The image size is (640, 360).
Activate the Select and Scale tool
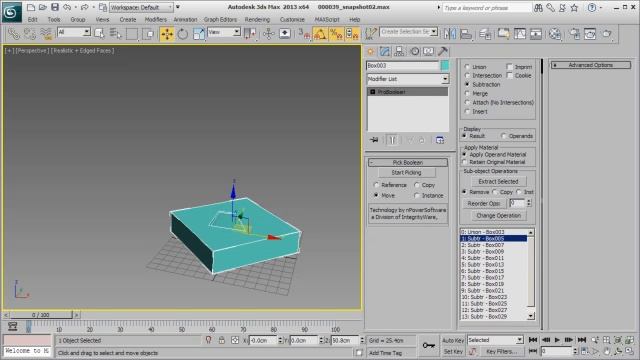pyautogui.click(x=198, y=34)
